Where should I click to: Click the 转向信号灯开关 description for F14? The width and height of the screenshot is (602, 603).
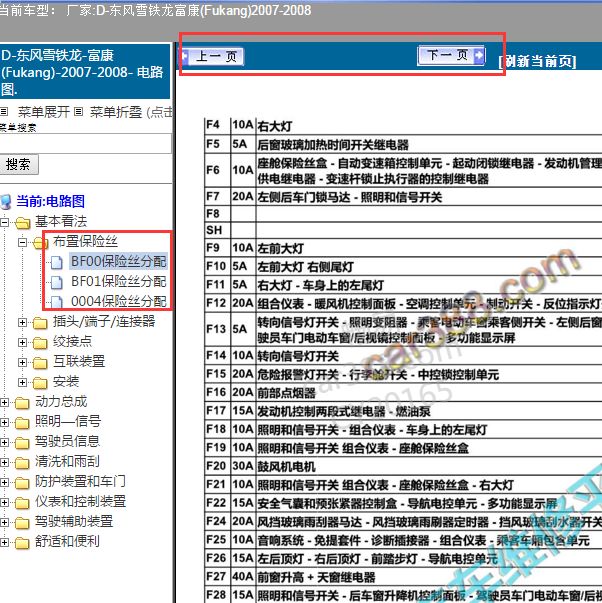click(298, 356)
